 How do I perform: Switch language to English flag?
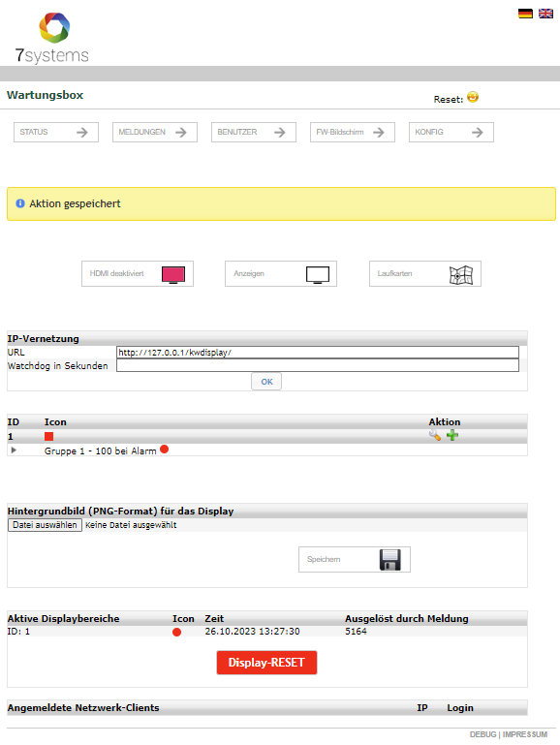coord(545,14)
